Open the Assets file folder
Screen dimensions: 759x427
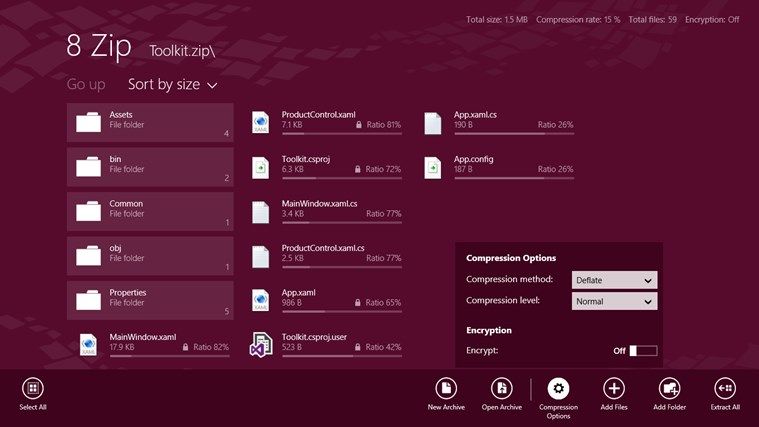tap(150, 122)
